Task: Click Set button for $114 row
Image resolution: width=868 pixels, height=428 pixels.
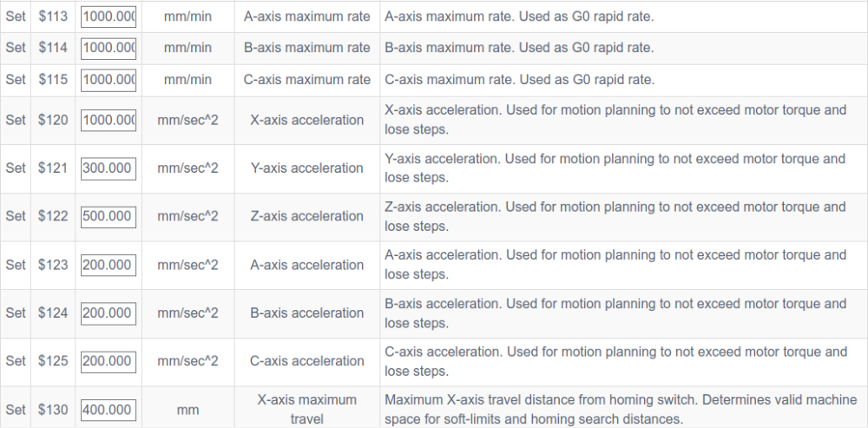Action: [16, 48]
